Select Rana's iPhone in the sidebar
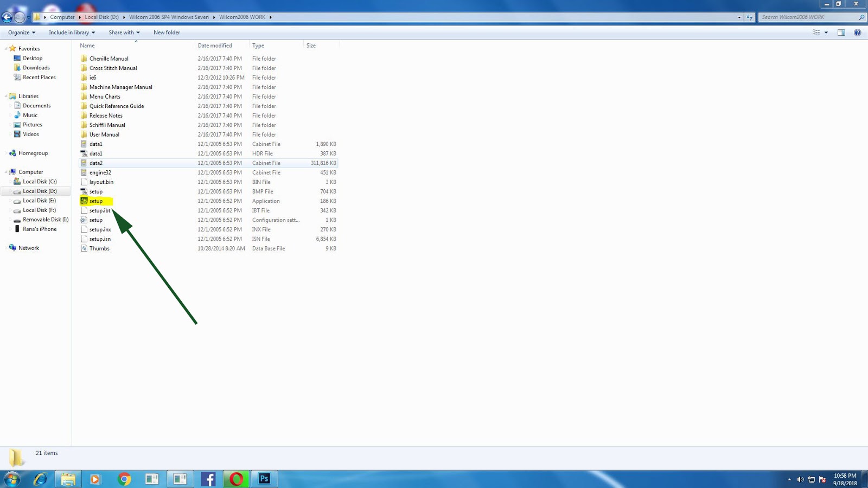Image resolution: width=868 pixels, height=488 pixels. [40, 229]
